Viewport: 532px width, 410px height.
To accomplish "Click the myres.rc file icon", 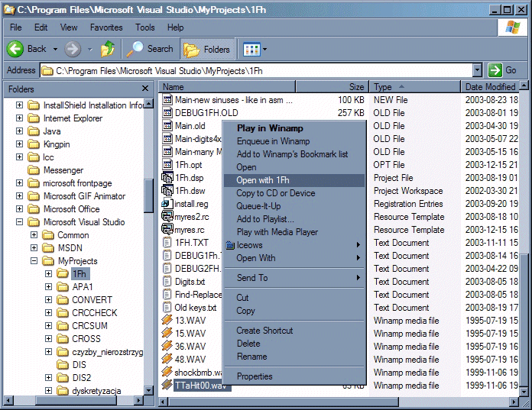I will 167,230.
